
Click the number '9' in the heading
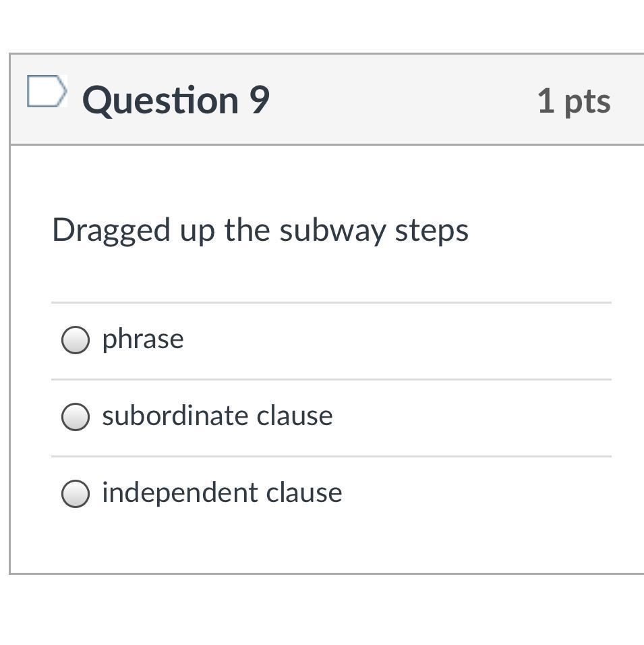[x=260, y=100]
